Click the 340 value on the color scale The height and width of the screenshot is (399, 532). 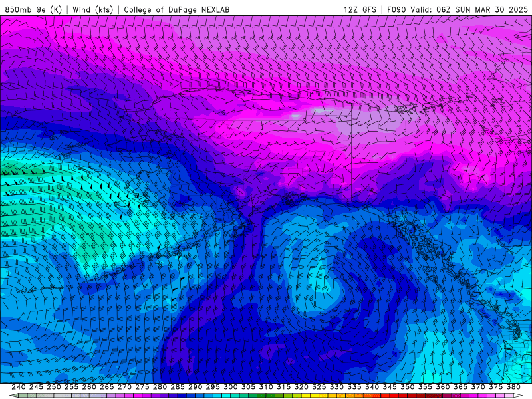click(372, 387)
